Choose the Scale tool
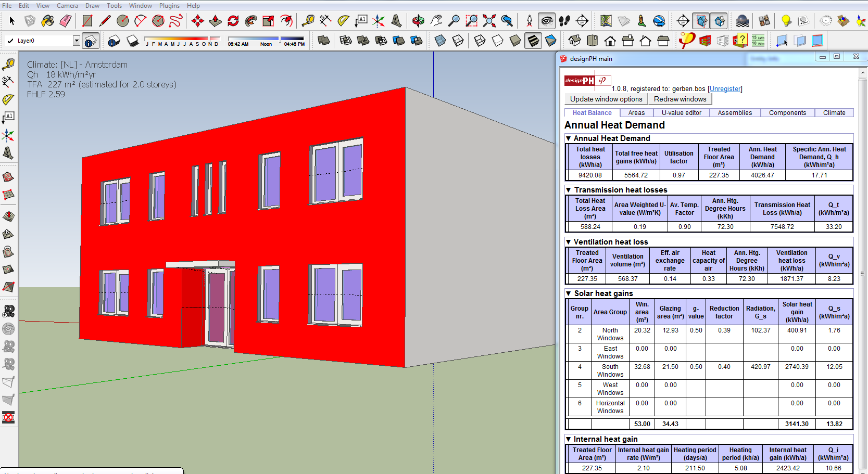 268,21
